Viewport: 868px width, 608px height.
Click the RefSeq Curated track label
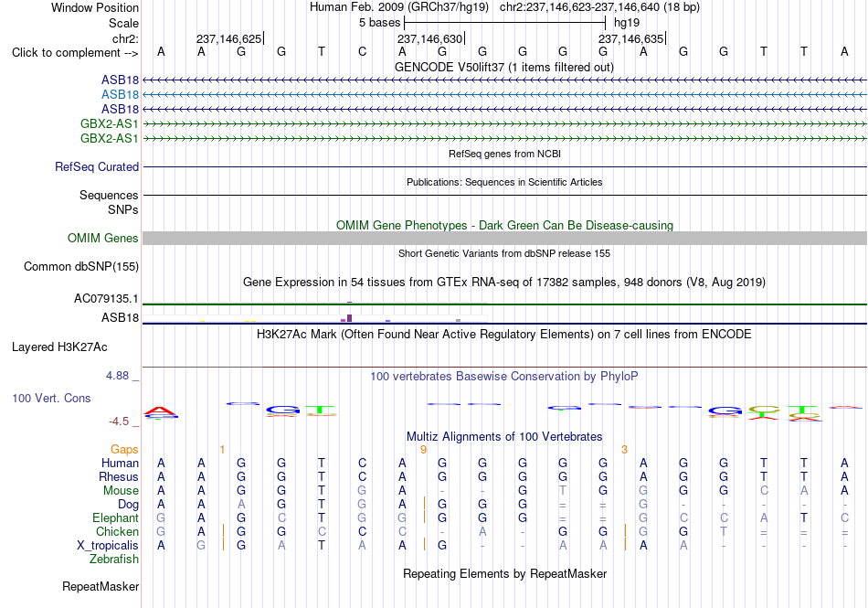click(97, 166)
